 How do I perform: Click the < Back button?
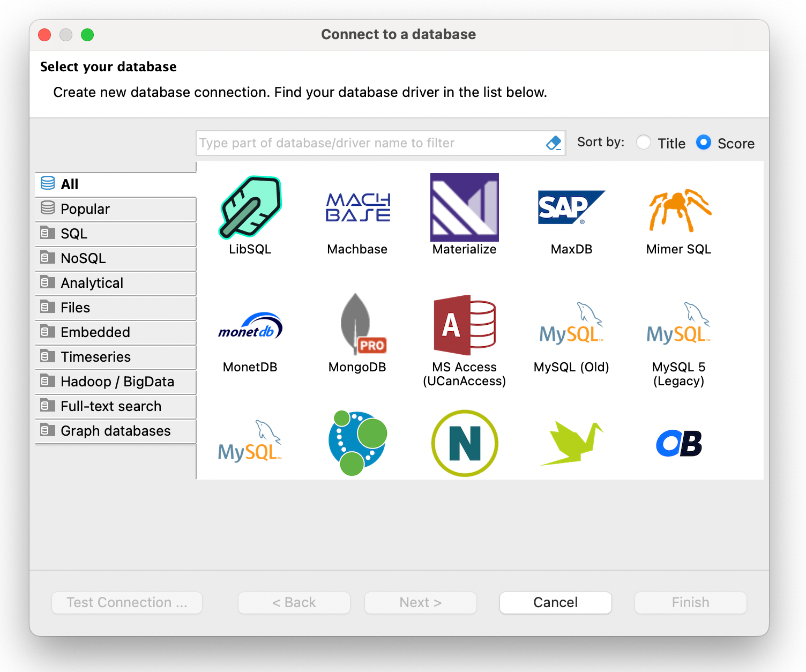(x=294, y=602)
